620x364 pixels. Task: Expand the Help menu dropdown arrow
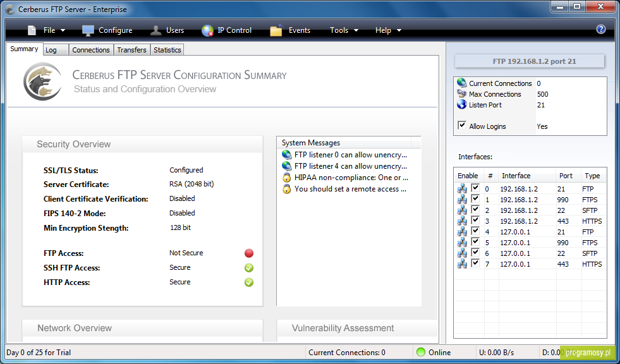[399, 30]
